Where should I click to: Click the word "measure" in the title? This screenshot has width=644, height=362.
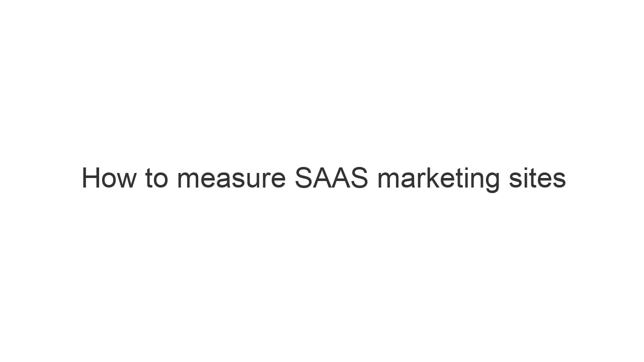(231, 179)
